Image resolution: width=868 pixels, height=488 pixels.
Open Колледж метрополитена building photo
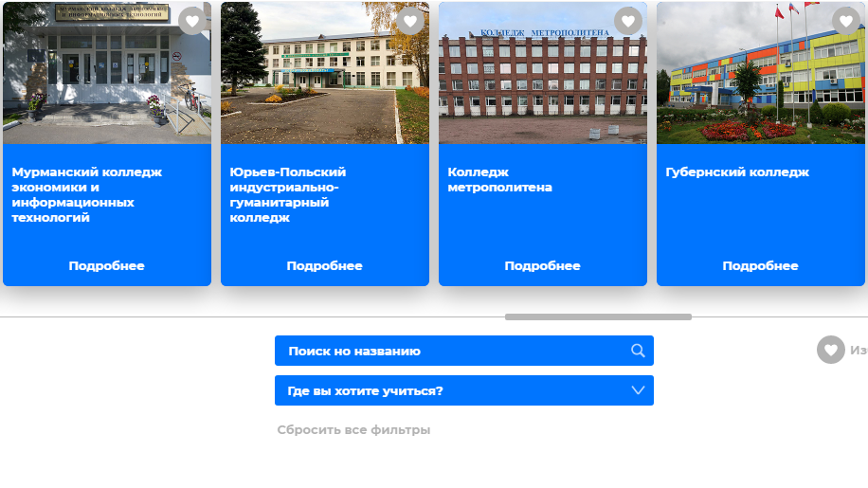(x=543, y=73)
